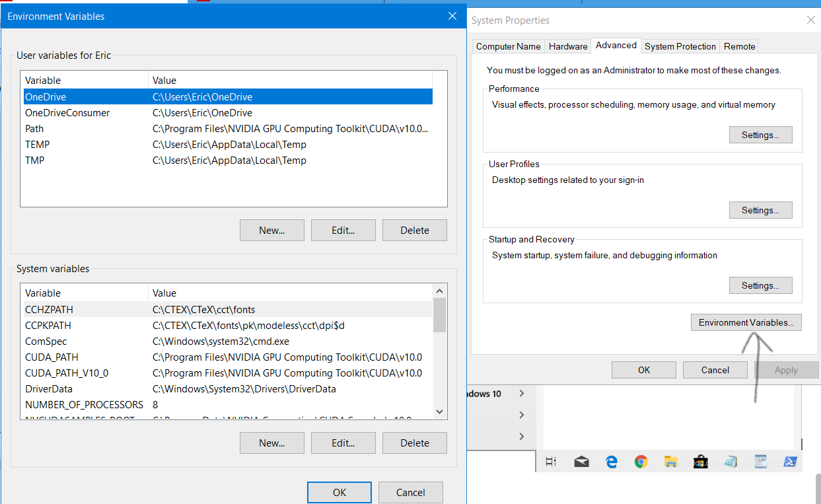Click the Variable column header in System variables
This screenshot has height=504, width=821.
click(85, 293)
